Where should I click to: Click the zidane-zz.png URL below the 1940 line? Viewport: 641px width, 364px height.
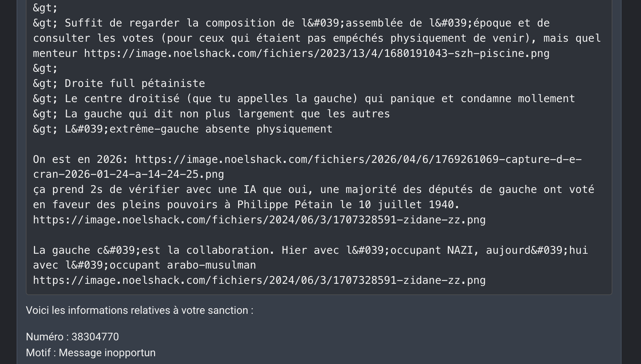tap(259, 220)
